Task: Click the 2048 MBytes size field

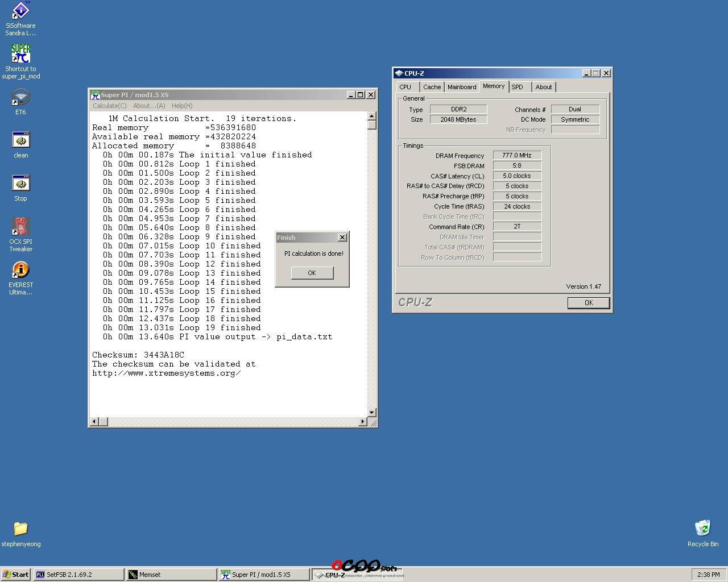Action: tap(458, 119)
